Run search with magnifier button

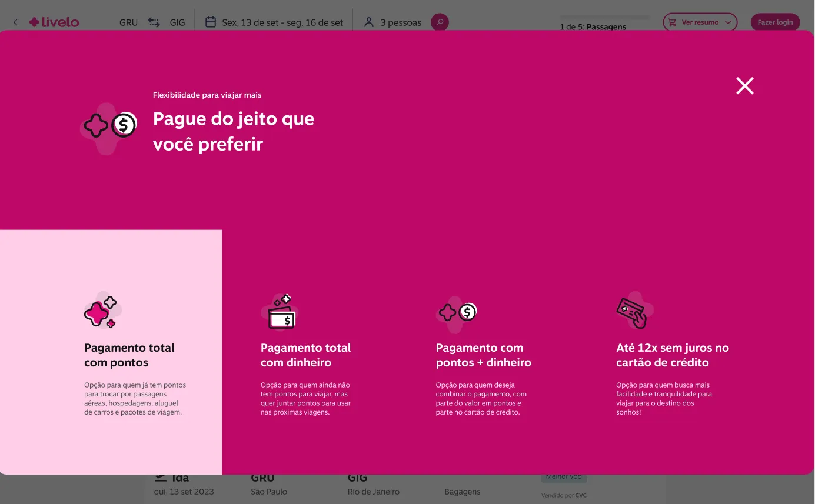(440, 22)
